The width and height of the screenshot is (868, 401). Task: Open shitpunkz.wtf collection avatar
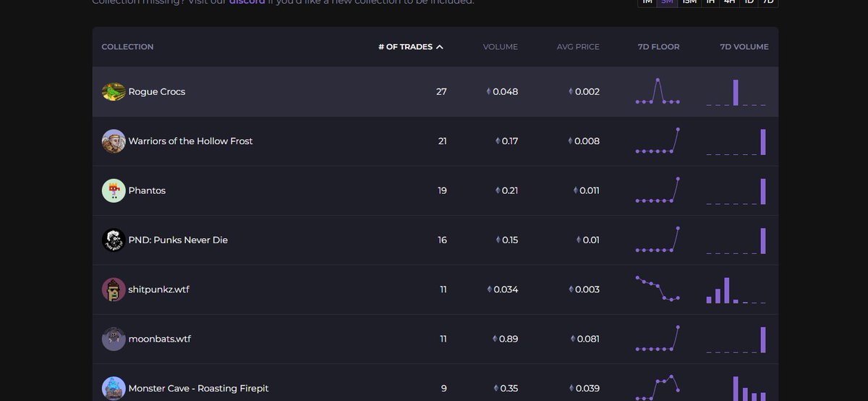point(114,289)
